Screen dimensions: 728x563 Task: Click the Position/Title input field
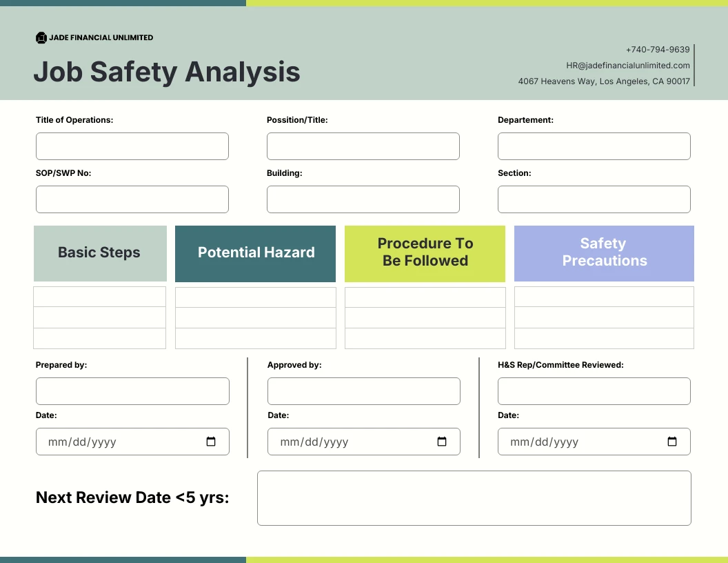pyautogui.click(x=363, y=146)
